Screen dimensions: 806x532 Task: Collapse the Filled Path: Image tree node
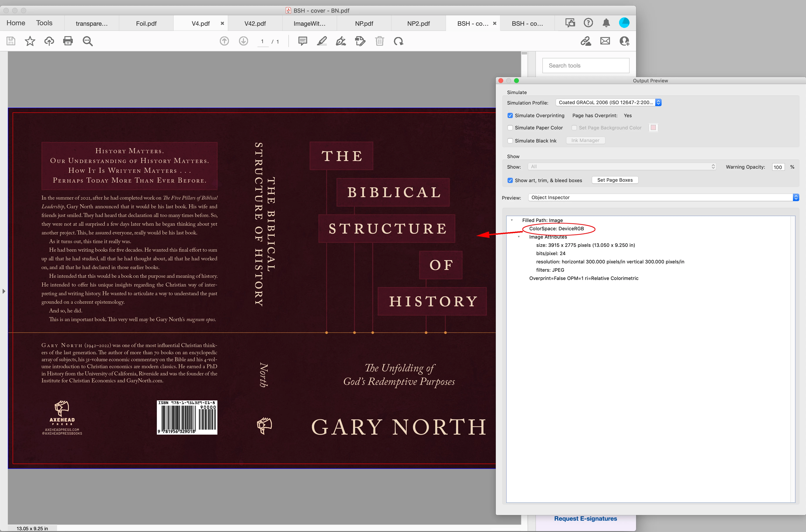[x=512, y=220]
